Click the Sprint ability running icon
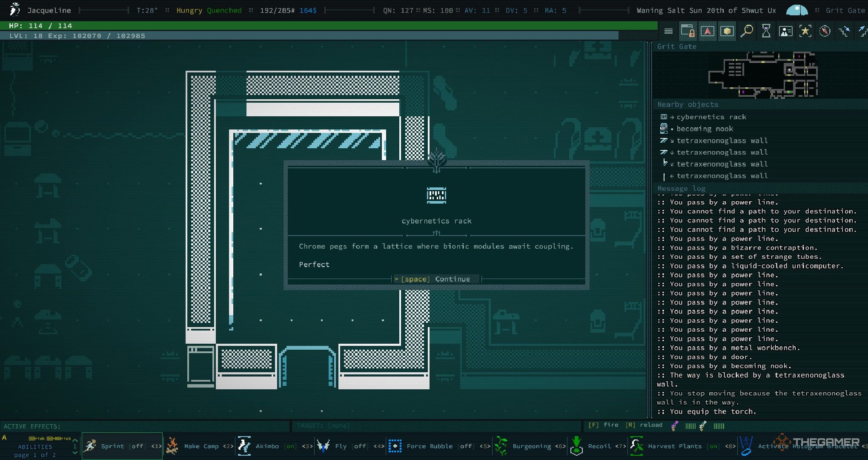Viewport: 868px width, 460px height. click(90, 446)
